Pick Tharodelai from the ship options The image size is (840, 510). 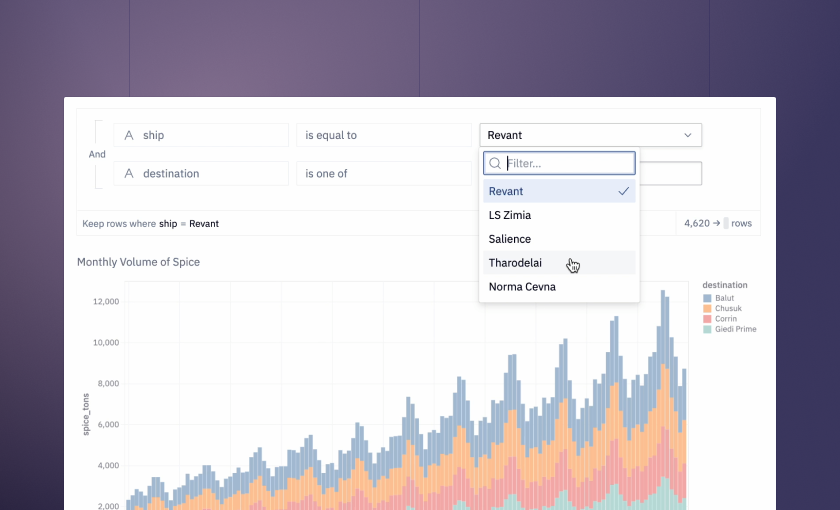[559, 263]
